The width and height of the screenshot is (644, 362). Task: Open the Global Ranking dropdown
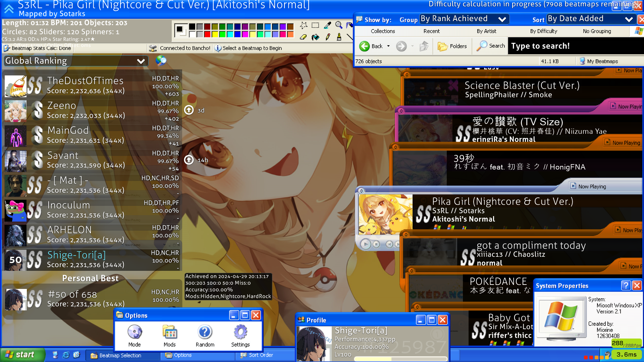[x=76, y=61]
